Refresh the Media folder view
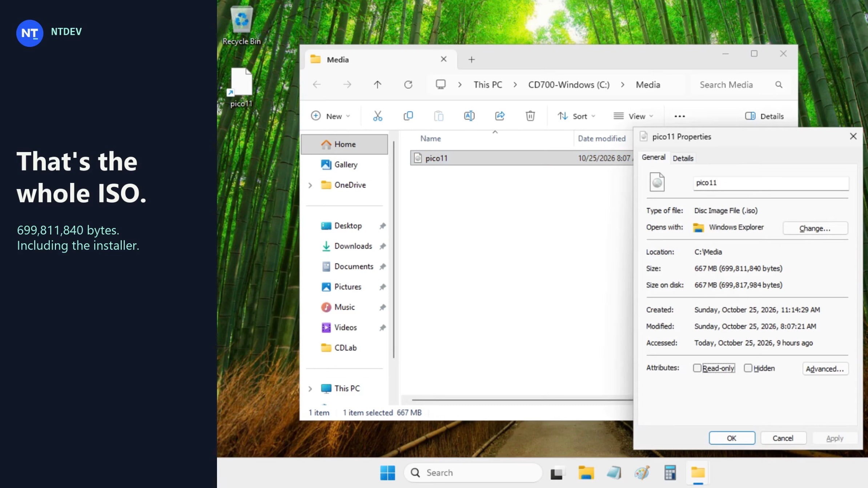The image size is (868, 488). 408,85
